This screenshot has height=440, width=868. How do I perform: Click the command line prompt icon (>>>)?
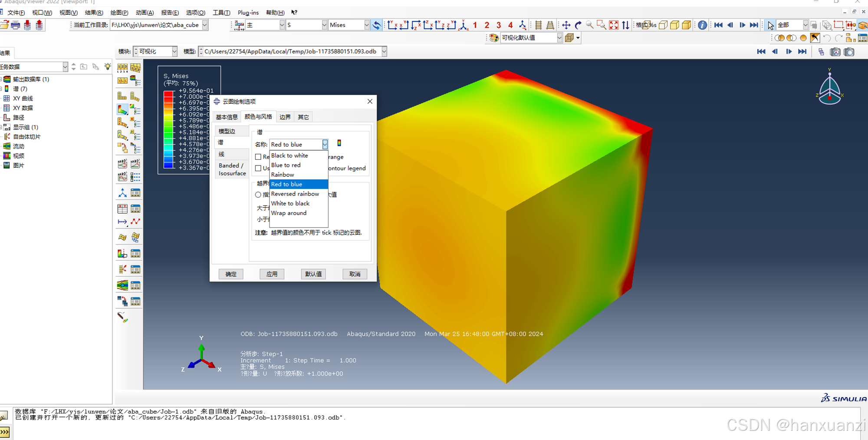pyautogui.click(x=5, y=432)
